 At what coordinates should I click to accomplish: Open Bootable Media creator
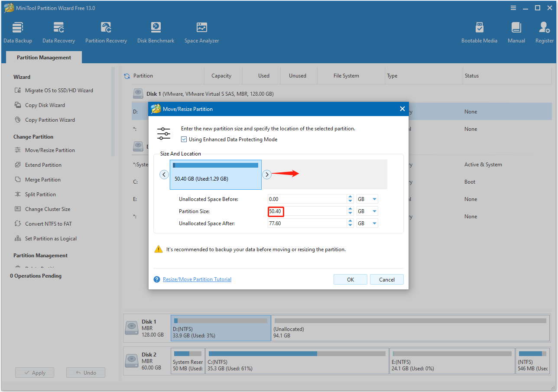pos(479,31)
